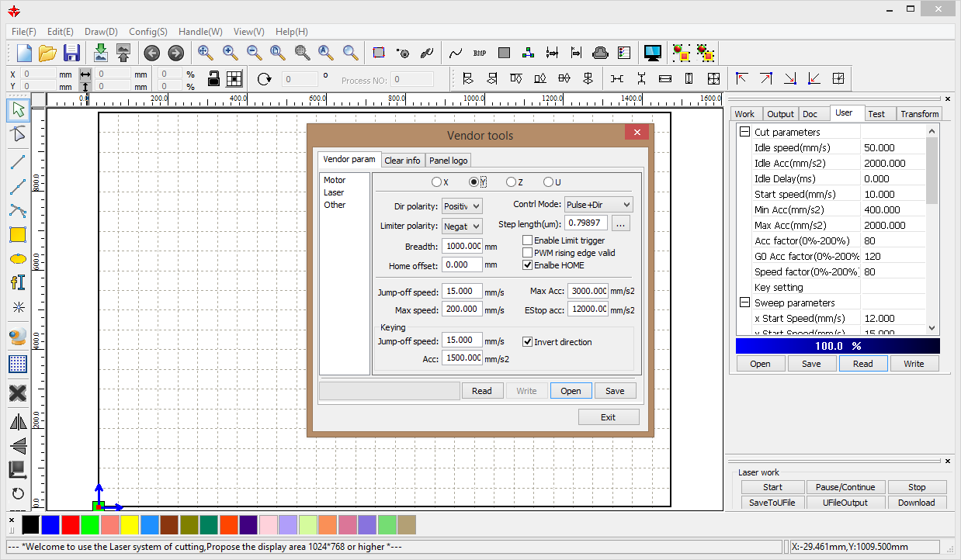Click the Breadth input field
Screen dimensions: 961x560
coord(461,247)
